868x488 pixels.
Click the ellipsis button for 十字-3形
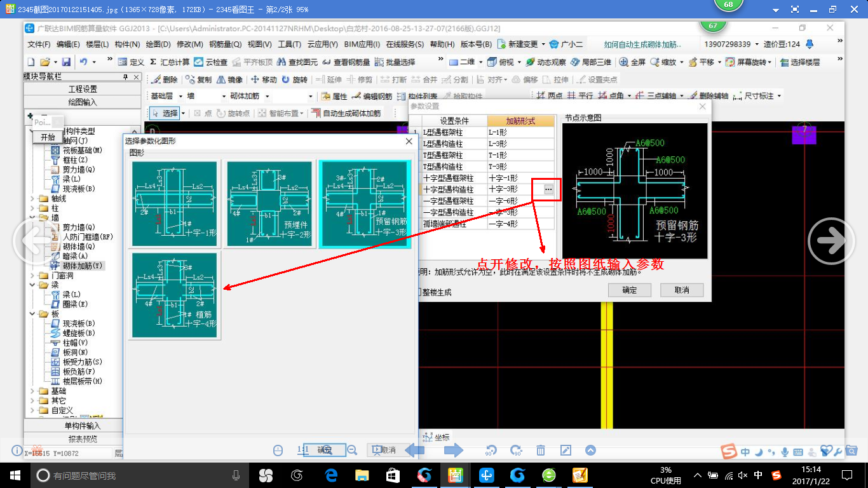coord(548,189)
